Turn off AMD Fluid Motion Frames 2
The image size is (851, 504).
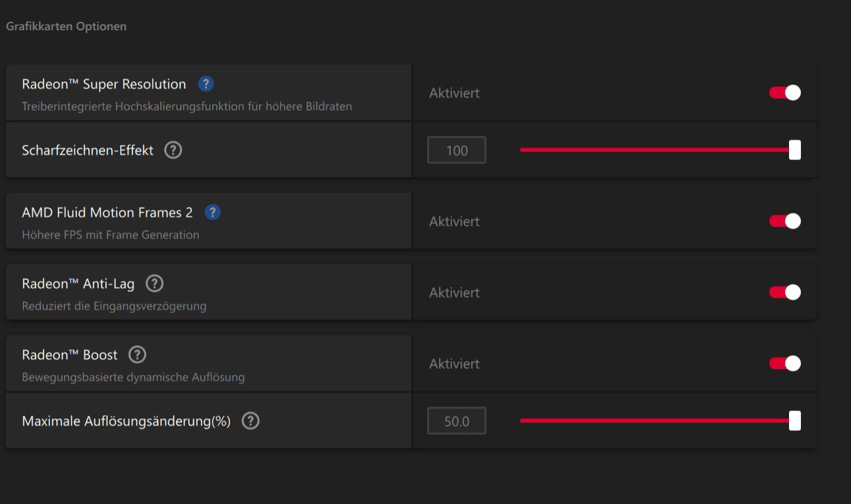[785, 221]
